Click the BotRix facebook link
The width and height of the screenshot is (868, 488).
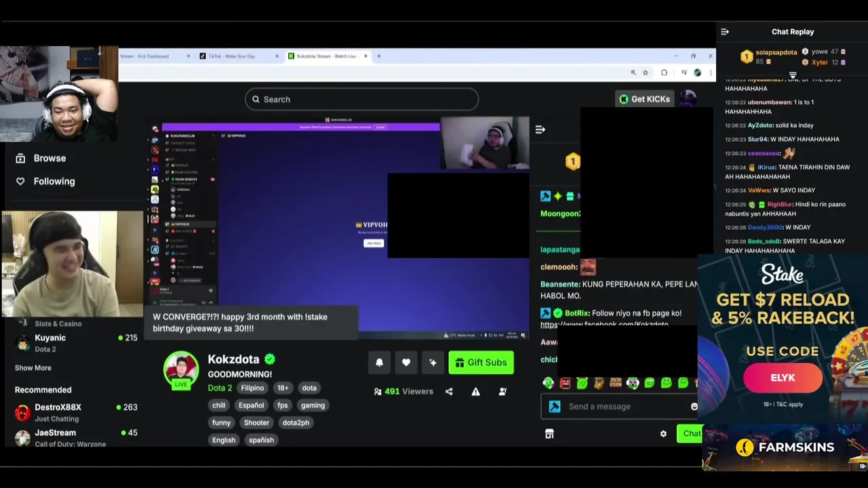(604, 325)
